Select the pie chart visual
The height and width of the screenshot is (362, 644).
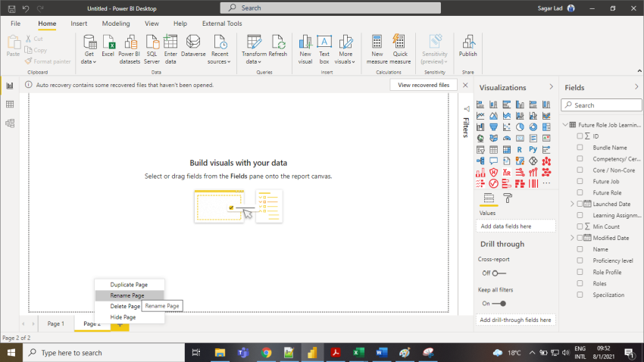(520, 127)
